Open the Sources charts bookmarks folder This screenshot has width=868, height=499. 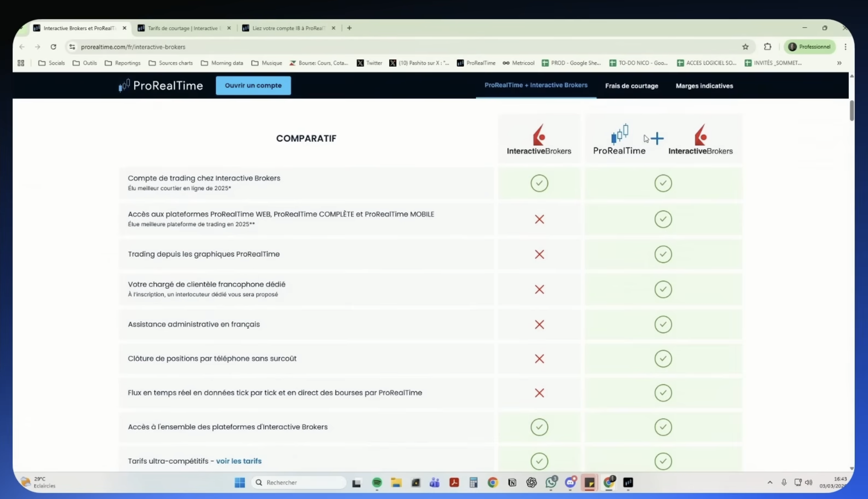point(170,63)
